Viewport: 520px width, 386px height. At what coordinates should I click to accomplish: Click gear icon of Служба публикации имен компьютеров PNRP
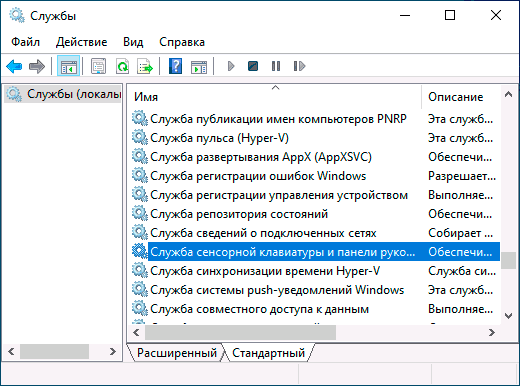(x=140, y=118)
